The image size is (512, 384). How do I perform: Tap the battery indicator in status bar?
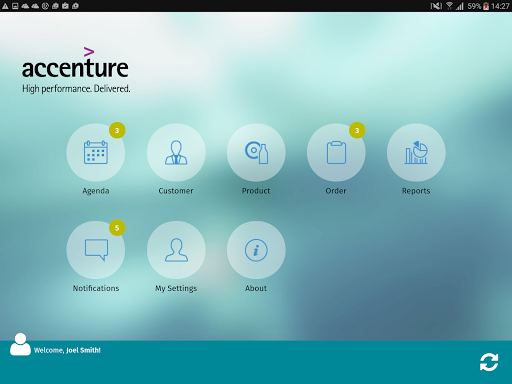tap(486, 6)
